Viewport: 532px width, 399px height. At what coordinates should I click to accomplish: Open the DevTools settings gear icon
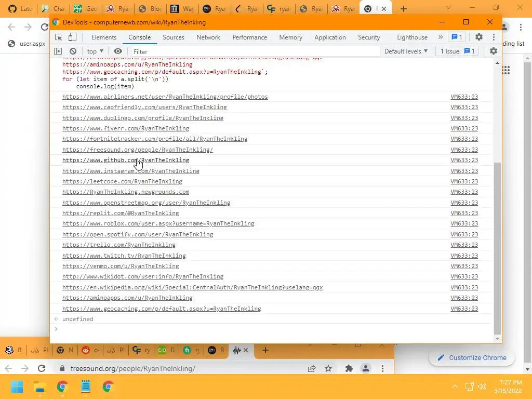click(478, 37)
